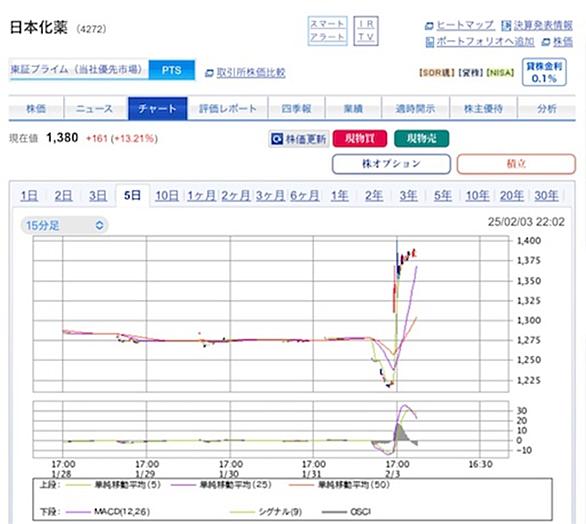
Task: Click the refresh icon in 株価更新 button
Action: pyautogui.click(x=277, y=139)
